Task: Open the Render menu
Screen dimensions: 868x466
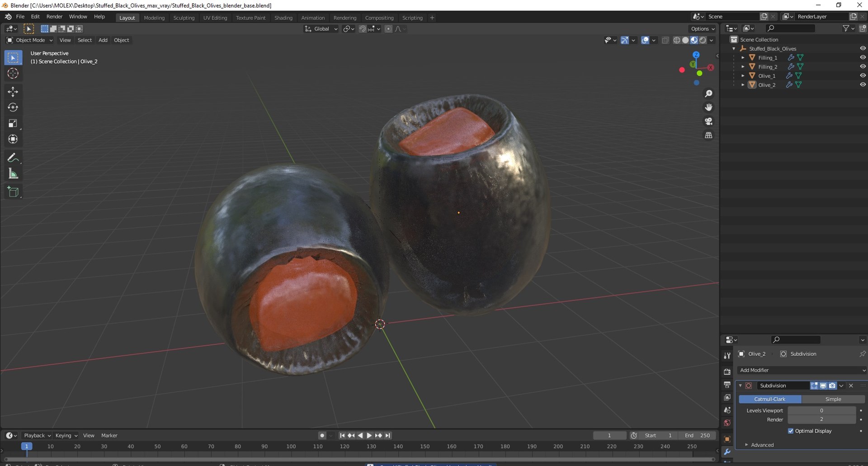Action: click(x=54, y=17)
